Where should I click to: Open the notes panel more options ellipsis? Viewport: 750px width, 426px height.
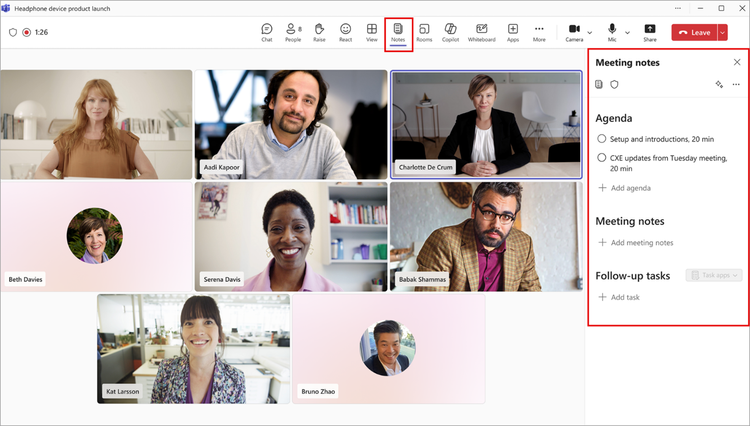pyautogui.click(x=736, y=84)
